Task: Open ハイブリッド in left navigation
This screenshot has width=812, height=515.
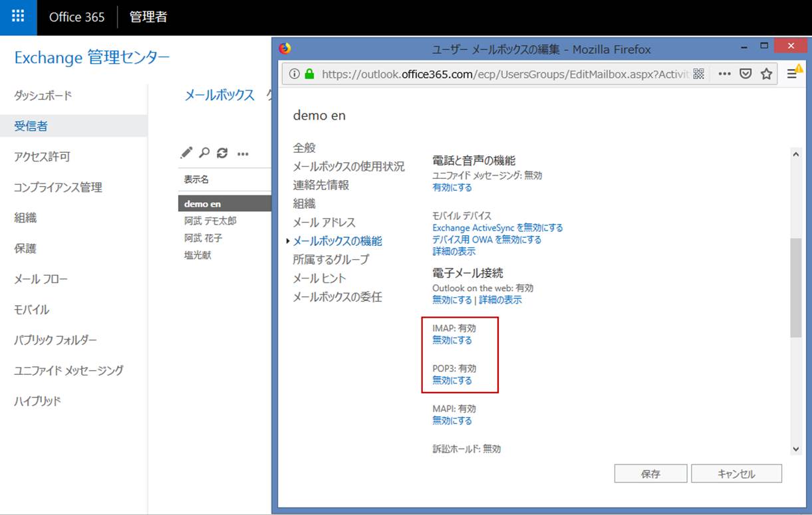Action: click(38, 401)
